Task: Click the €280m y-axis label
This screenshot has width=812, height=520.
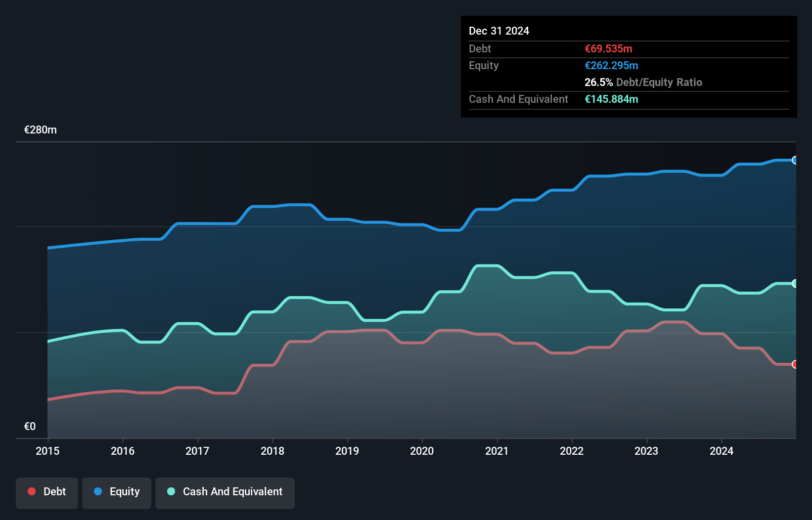Action: point(41,130)
